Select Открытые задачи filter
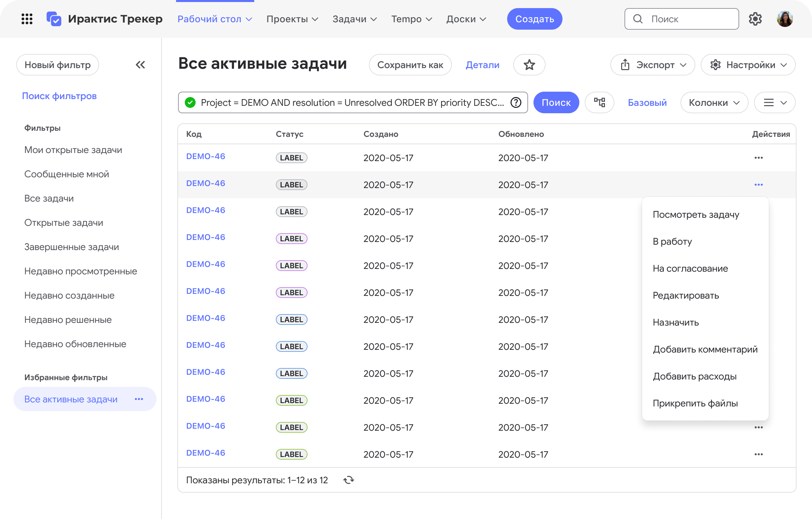 pos(64,222)
